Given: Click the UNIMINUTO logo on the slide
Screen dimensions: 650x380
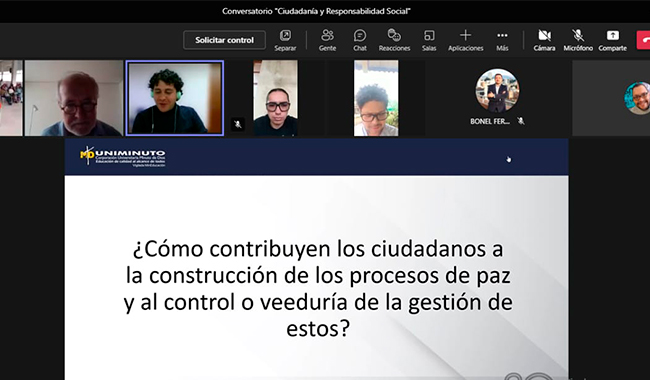Looking at the screenshot, I should (x=123, y=157).
